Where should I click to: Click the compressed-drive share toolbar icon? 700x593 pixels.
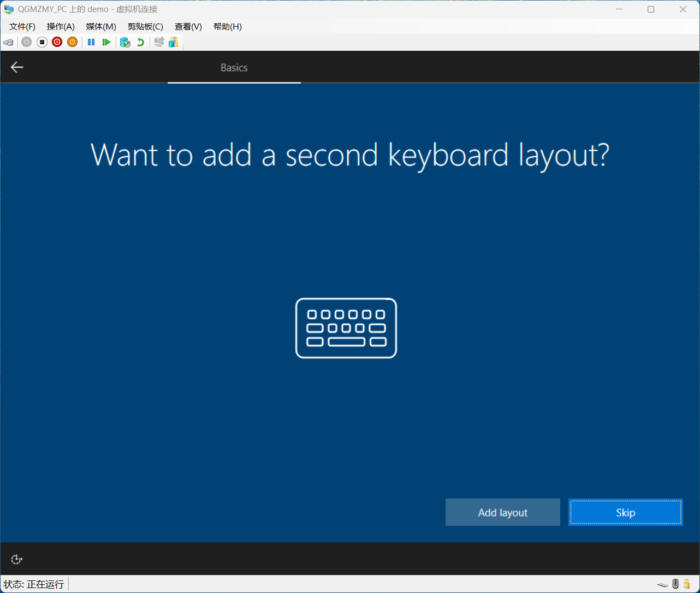[x=174, y=42]
